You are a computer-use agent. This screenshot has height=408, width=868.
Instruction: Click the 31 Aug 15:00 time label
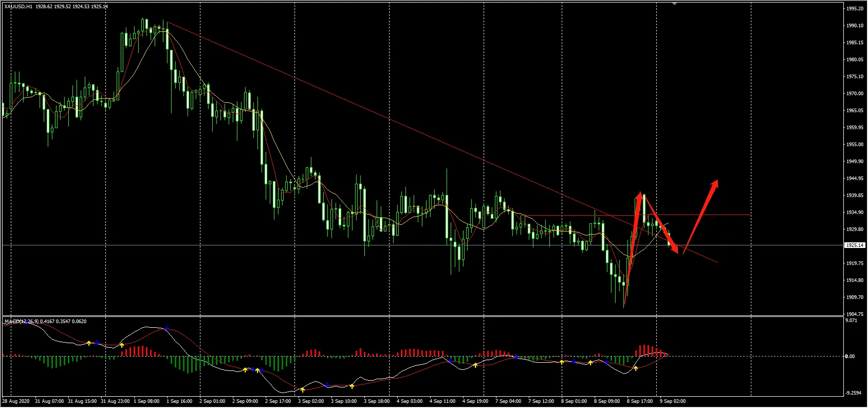point(82,401)
